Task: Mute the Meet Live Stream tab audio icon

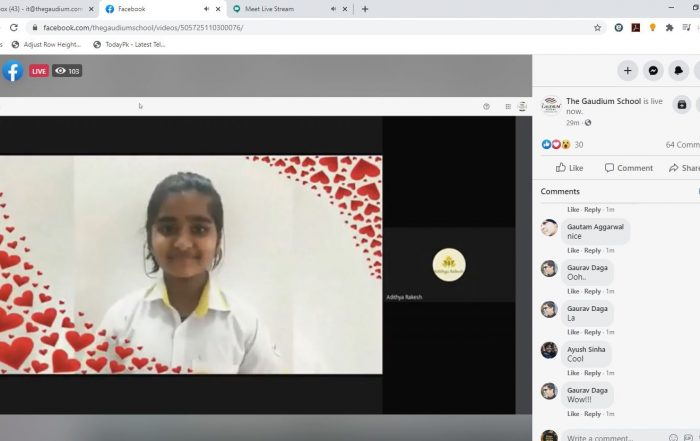Action: pos(333,8)
